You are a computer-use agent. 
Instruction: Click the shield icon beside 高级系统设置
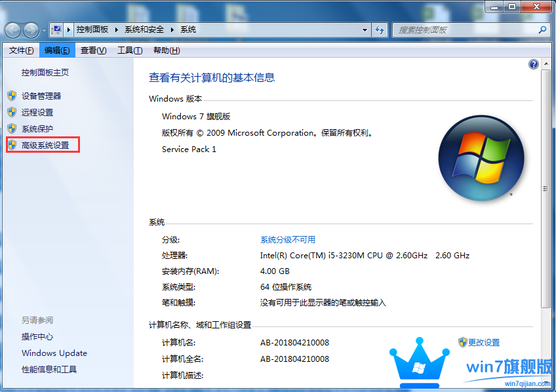coord(12,145)
